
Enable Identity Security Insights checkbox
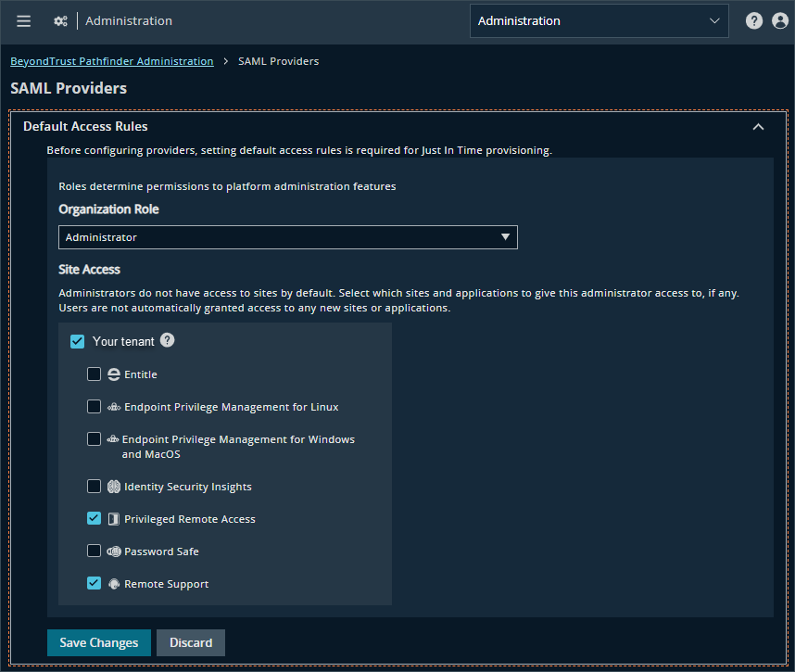94,486
